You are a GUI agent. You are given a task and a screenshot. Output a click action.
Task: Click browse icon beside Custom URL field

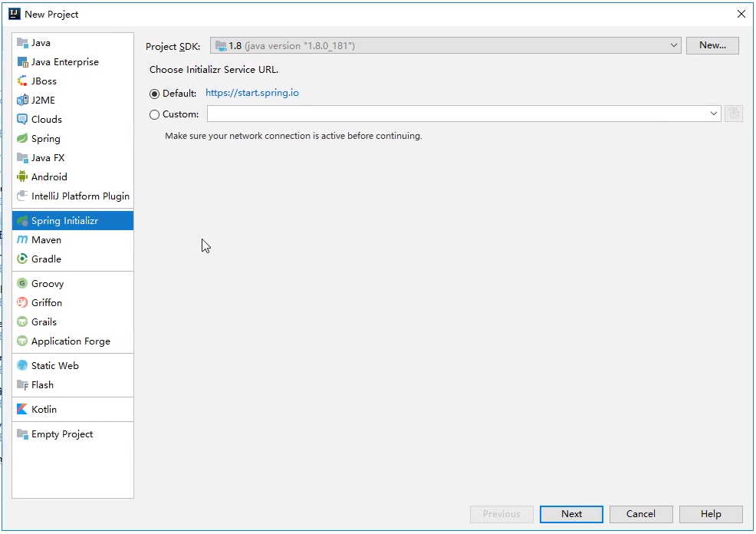tap(733, 114)
